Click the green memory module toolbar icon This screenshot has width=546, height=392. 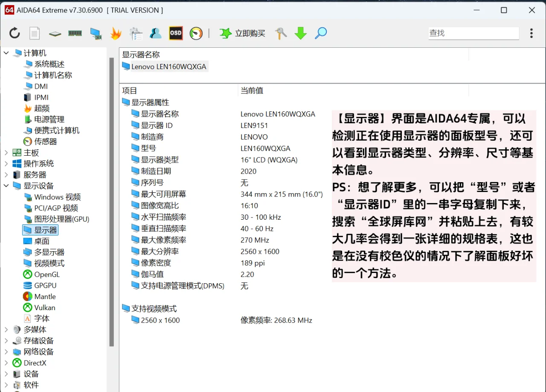[75, 33]
